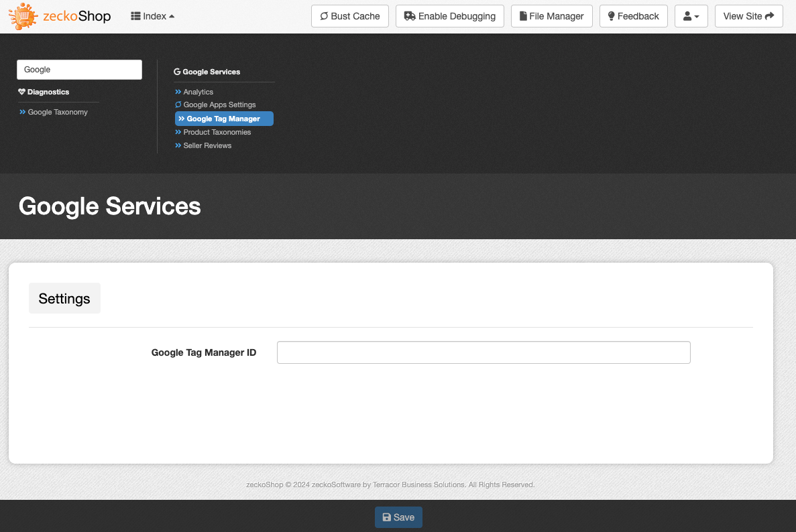The image size is (796, 532).
Task: Open Product Taxonomies link
Action: [217, 132]
